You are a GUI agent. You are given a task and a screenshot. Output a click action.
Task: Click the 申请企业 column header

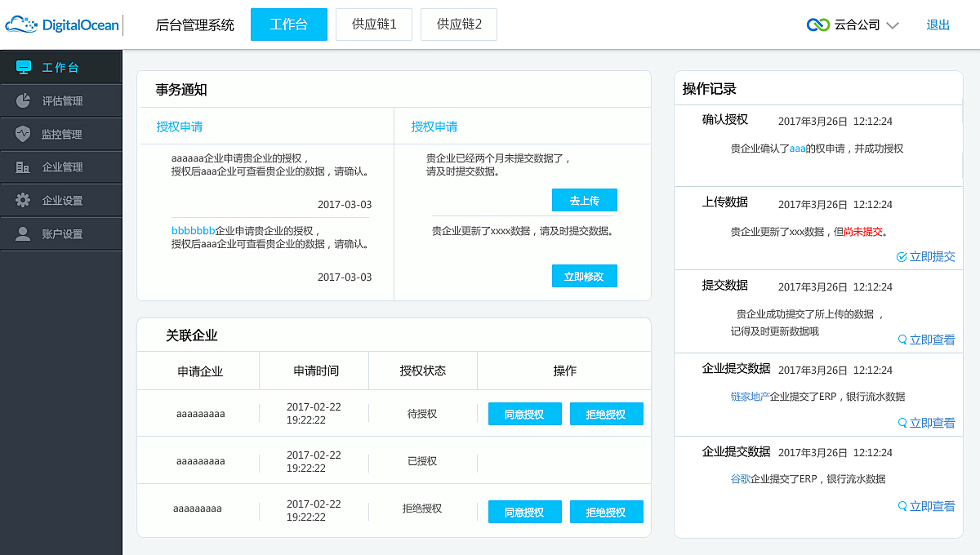tap(200, 371)
